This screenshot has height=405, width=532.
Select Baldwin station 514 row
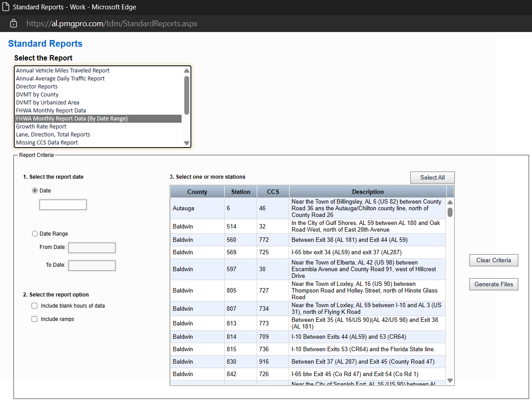pos(308,226)
